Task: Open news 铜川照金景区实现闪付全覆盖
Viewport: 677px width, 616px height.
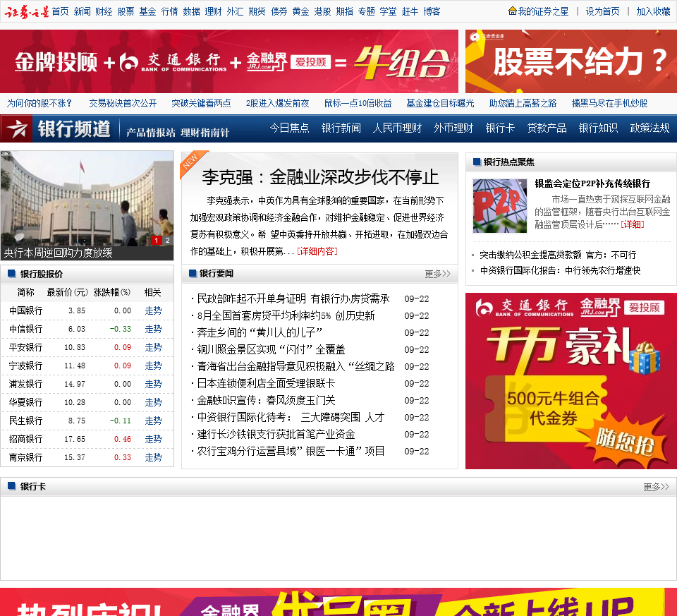Action: pos(271,349)
